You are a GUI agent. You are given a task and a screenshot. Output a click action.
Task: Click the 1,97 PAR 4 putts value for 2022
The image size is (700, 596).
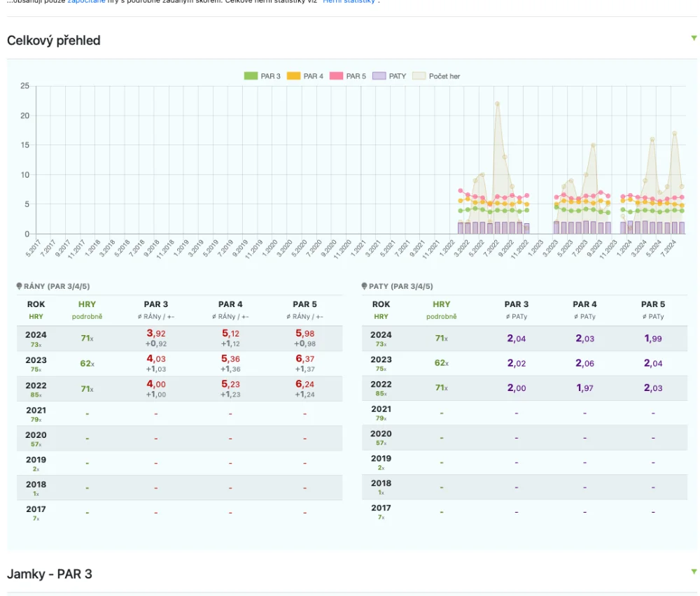pos(584,388)
